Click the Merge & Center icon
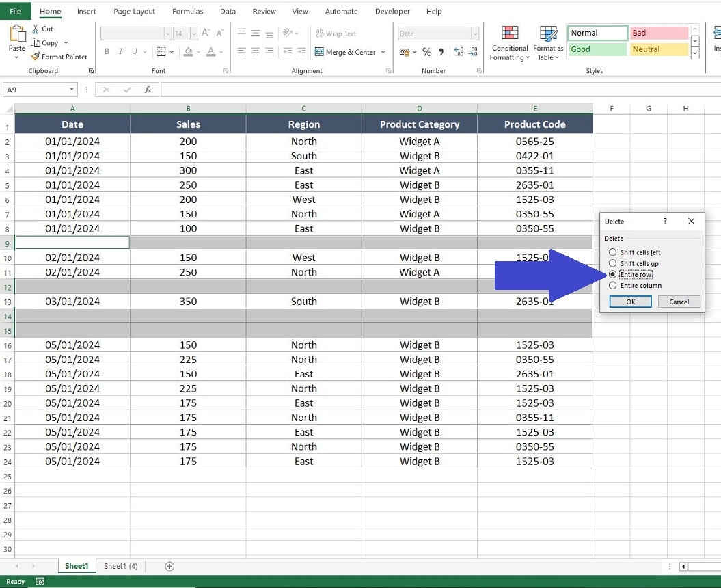Screen dimensions: 721x588 click(319, 52)
